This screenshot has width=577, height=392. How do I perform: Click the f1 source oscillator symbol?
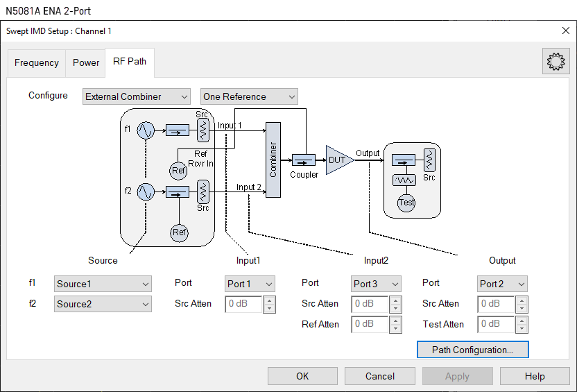tap(146, 130)
